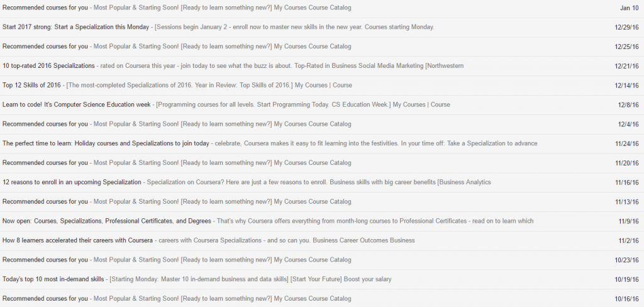Click the 12/29/16 date of the Start 2017 email
The height and width of the screenshot is (307, 644).
pos(627,28)
